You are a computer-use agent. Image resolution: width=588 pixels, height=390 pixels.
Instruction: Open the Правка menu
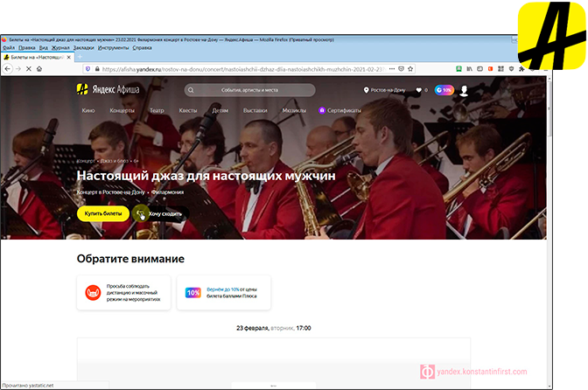click(26, 48)
